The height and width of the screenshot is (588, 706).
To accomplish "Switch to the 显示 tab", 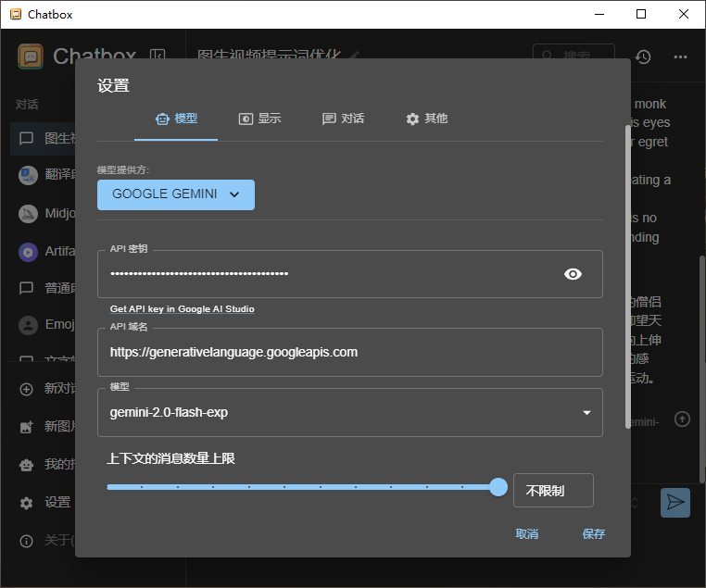I will [x=259, y=119].
